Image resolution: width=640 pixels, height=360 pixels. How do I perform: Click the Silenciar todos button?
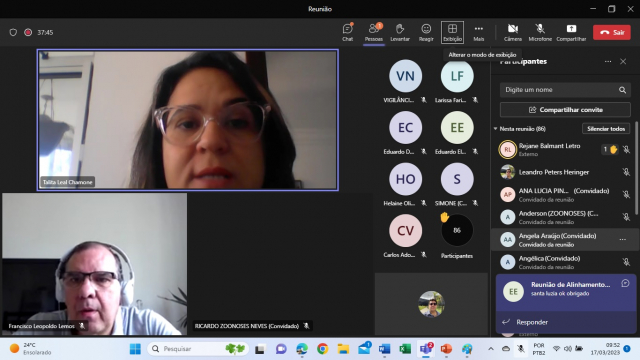tap(606, 129)
